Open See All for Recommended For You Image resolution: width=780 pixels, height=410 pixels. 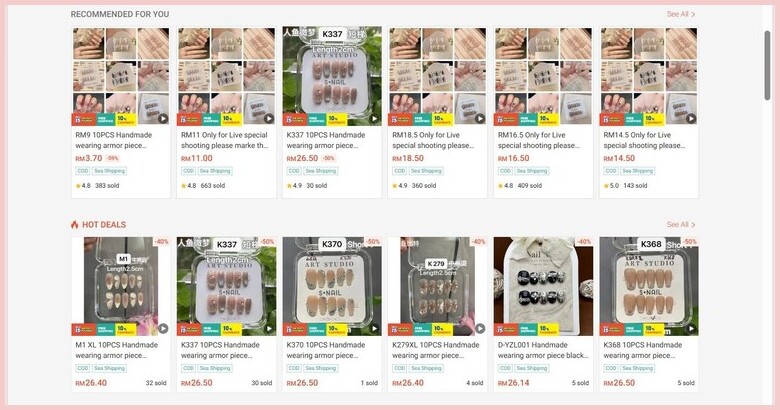pos(681,14)
